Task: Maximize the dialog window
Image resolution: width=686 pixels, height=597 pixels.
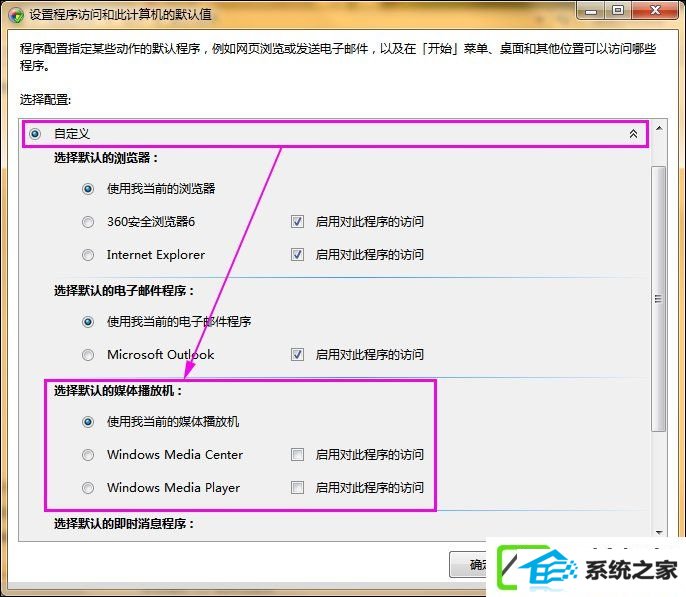Action: pos(618,11)
